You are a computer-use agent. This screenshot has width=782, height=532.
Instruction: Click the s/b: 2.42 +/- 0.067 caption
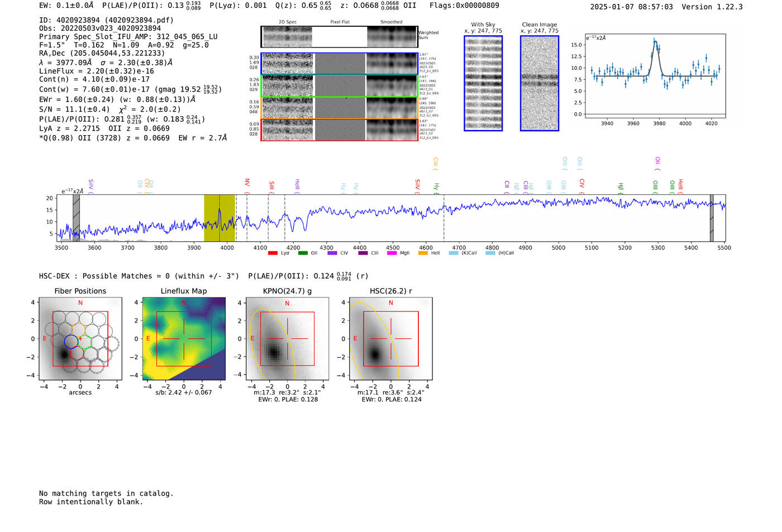tap(184, 392)
